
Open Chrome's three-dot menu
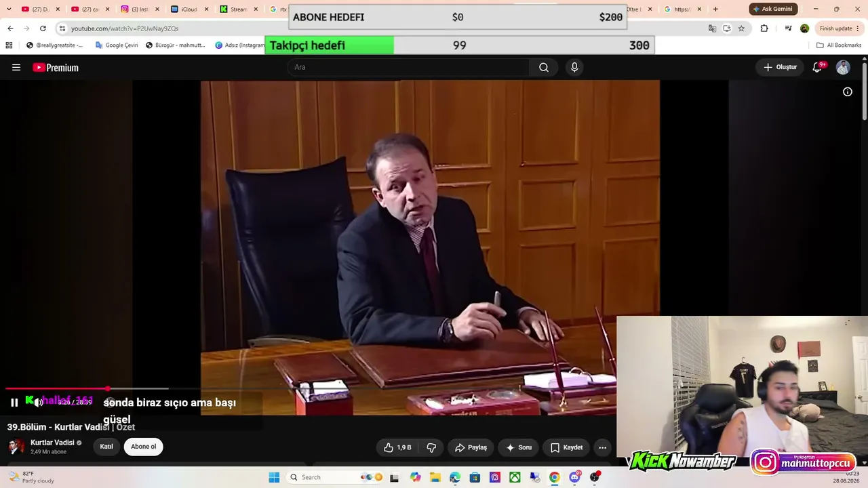(x=859, y=28)
